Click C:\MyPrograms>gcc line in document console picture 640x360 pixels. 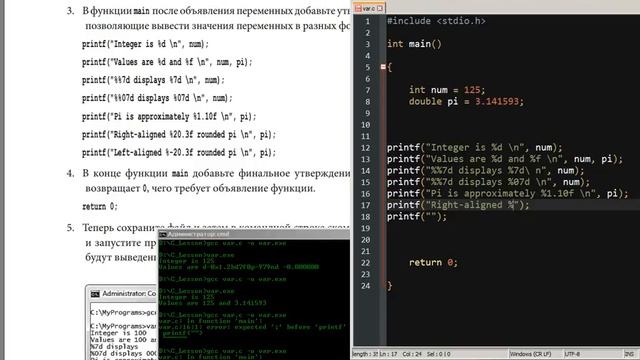click(x=124, y=312)
